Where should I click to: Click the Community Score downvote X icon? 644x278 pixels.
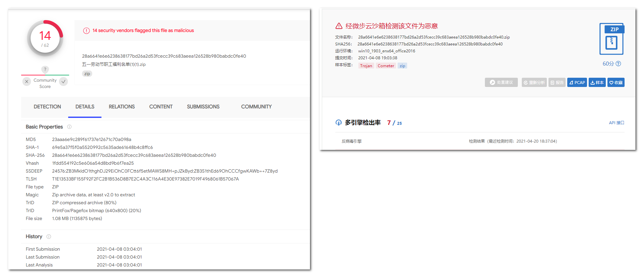27,81
